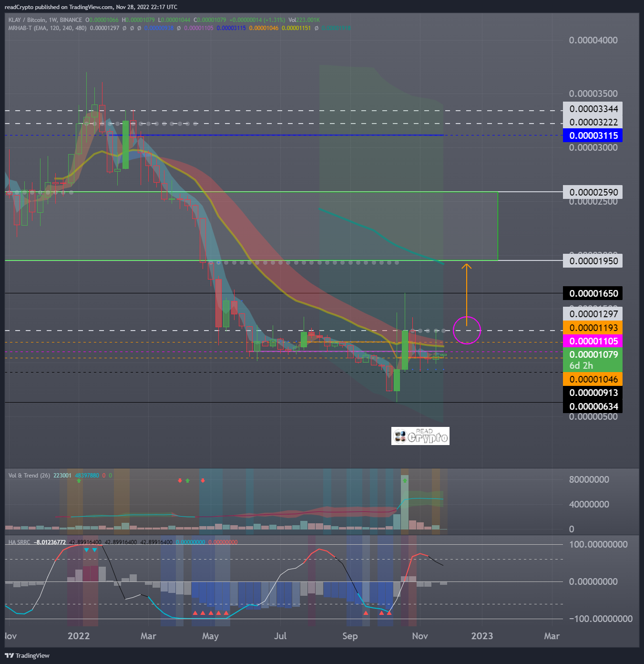The width and height of the screenshot is (644, 664).
Task: Click the 0.00003000 axis tick
Action: click(593, 147)
